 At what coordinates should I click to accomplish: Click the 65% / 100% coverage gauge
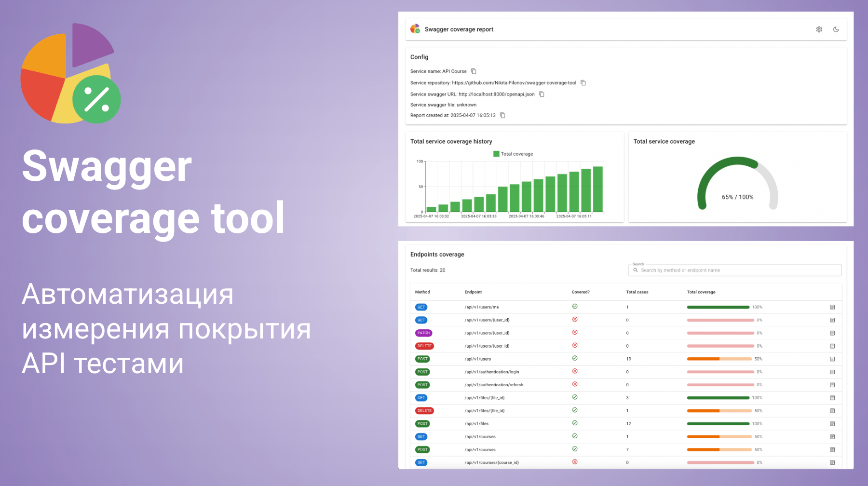[738, 183]
